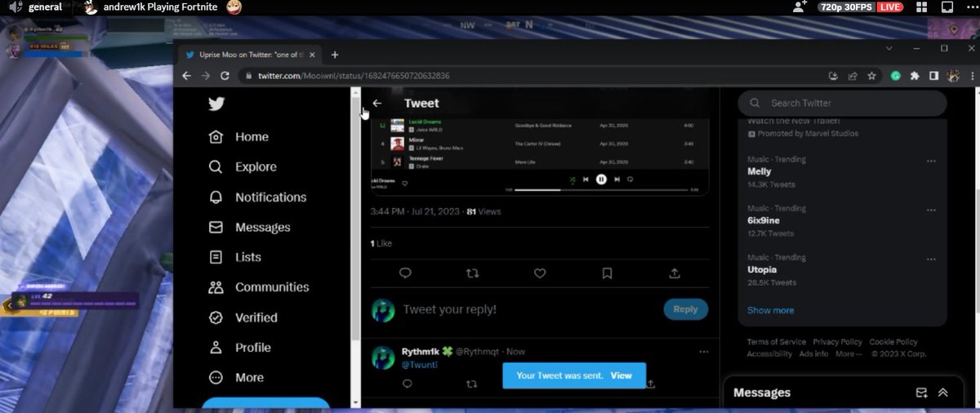Open the Home page in Twitter sidebar

(238, 137)
